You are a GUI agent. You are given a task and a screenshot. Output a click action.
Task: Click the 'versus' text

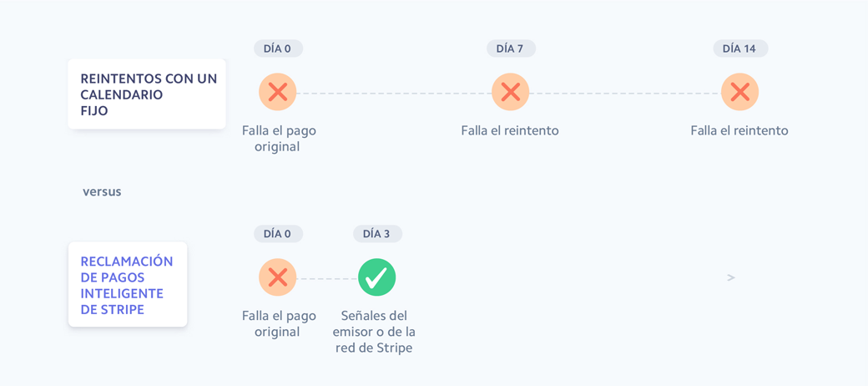(x=102, y=191)
